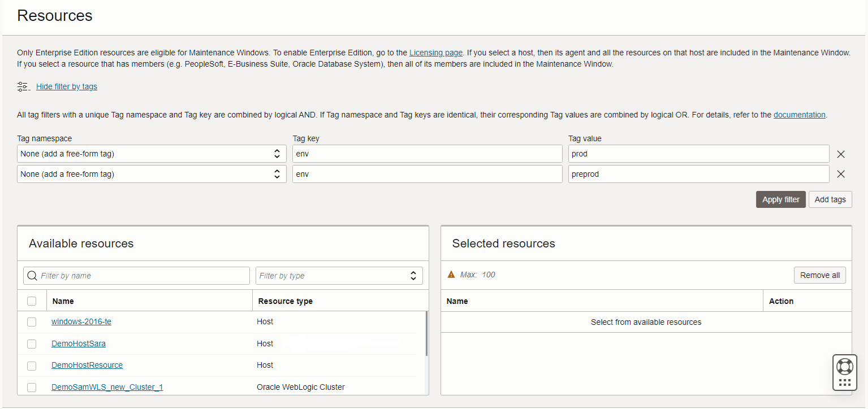Open the Licensing page link

[435, 53]
